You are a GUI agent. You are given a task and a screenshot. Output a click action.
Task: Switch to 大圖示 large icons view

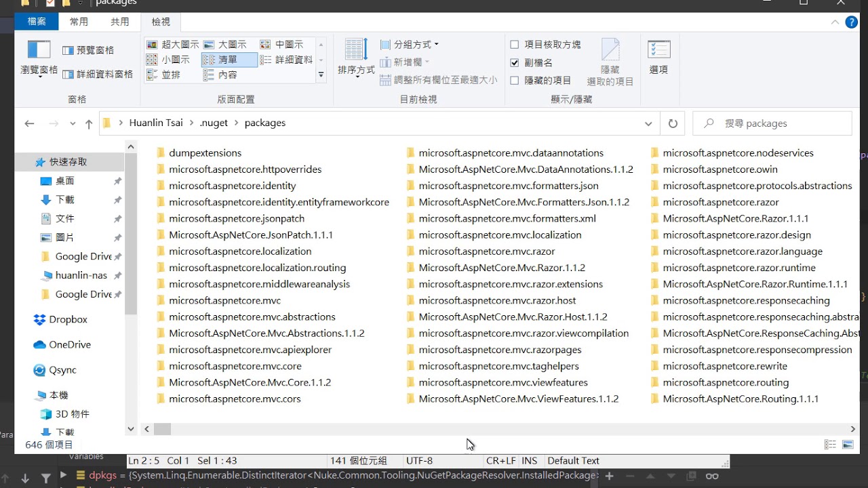pyautogui.click(x=225, y=45)
